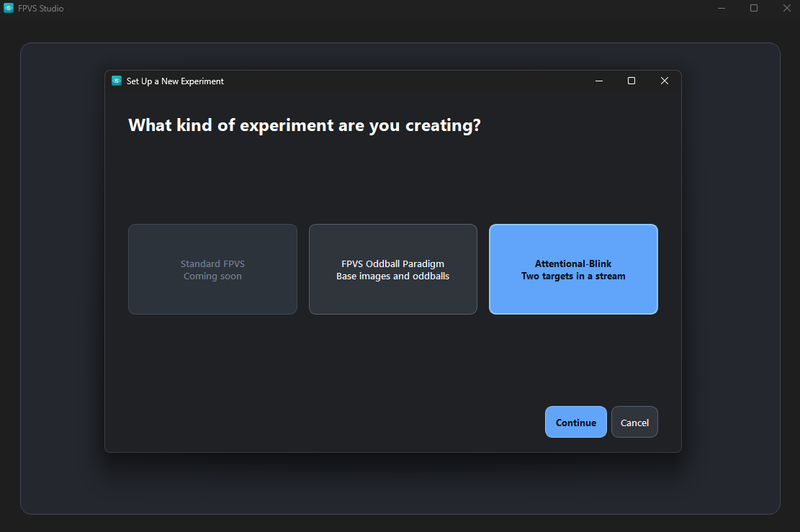This screenshot has height=532, width=800.
Task: Minimize the Set Up a New Experiment dialog
Action: (599, 81)
